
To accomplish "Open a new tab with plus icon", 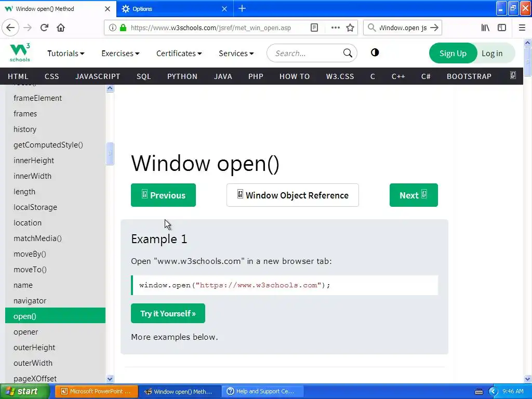I will tap(242, 8).
